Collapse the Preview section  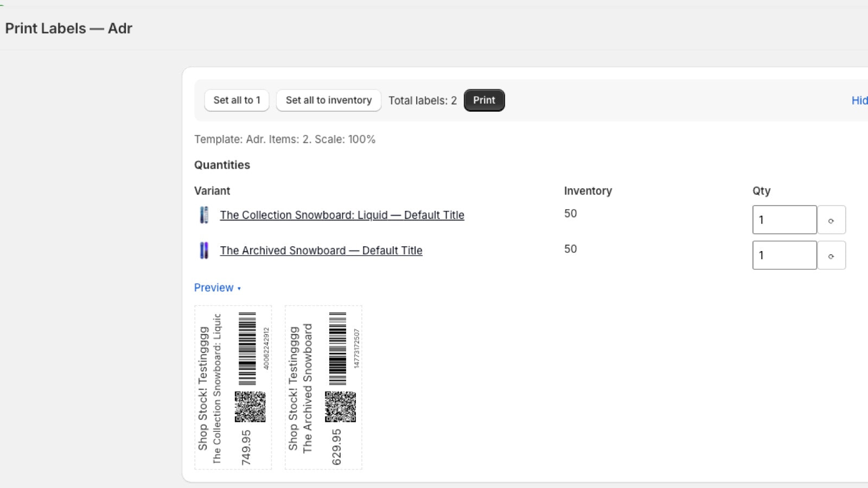coord(217,288)
